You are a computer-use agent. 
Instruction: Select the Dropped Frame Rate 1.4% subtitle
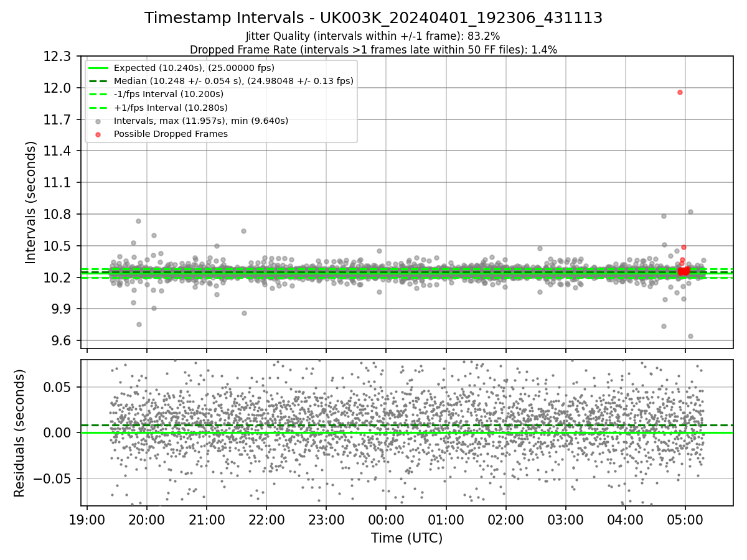pos(374,50)
